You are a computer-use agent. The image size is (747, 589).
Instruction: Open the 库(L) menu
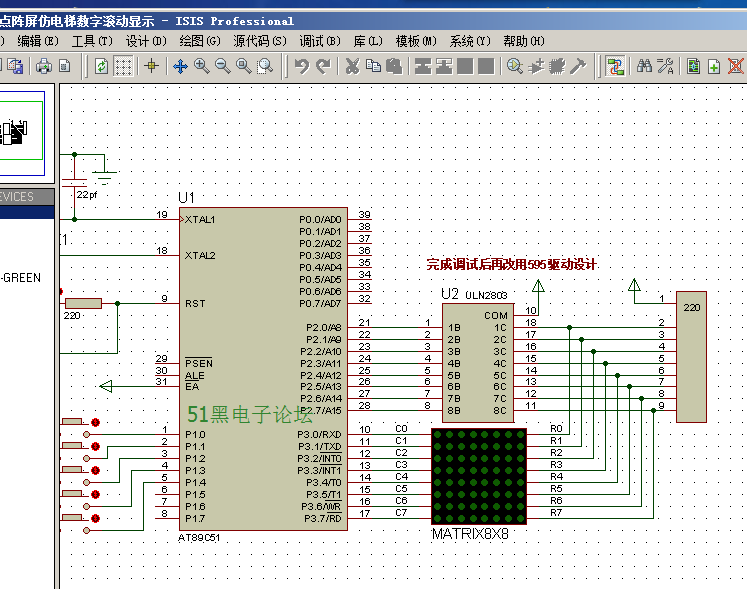coord(368,41)
